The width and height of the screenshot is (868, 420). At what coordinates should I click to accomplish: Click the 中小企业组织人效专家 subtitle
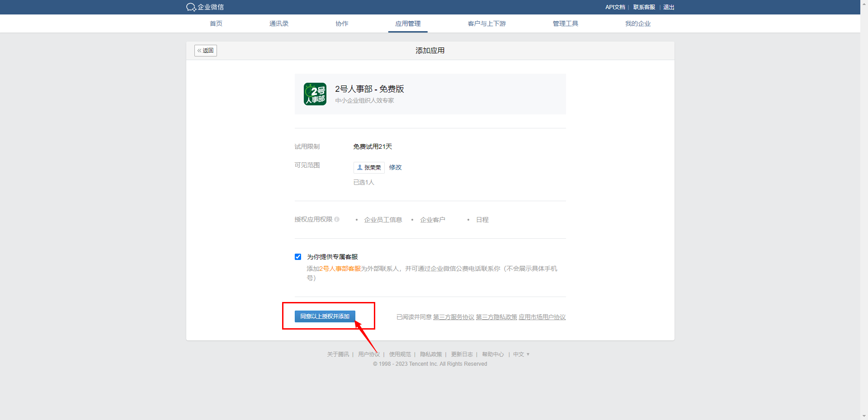click(x=364, y=100)
